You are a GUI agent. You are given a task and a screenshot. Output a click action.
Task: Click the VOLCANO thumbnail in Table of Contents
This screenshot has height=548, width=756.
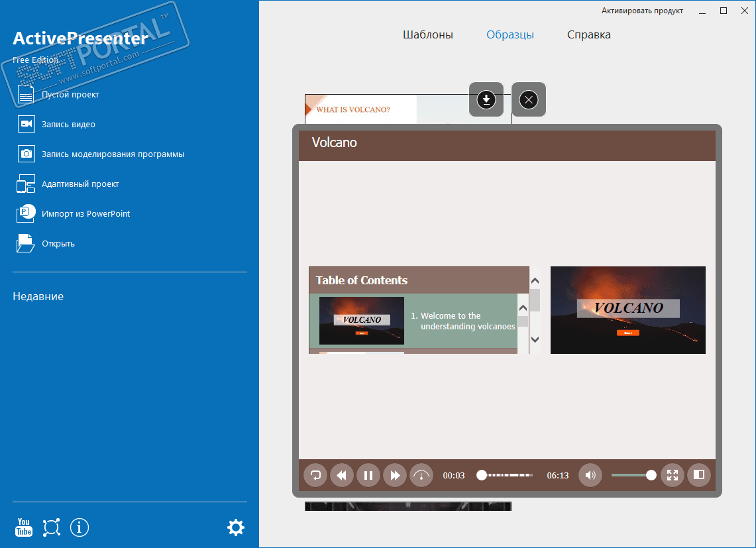point(362,320)
